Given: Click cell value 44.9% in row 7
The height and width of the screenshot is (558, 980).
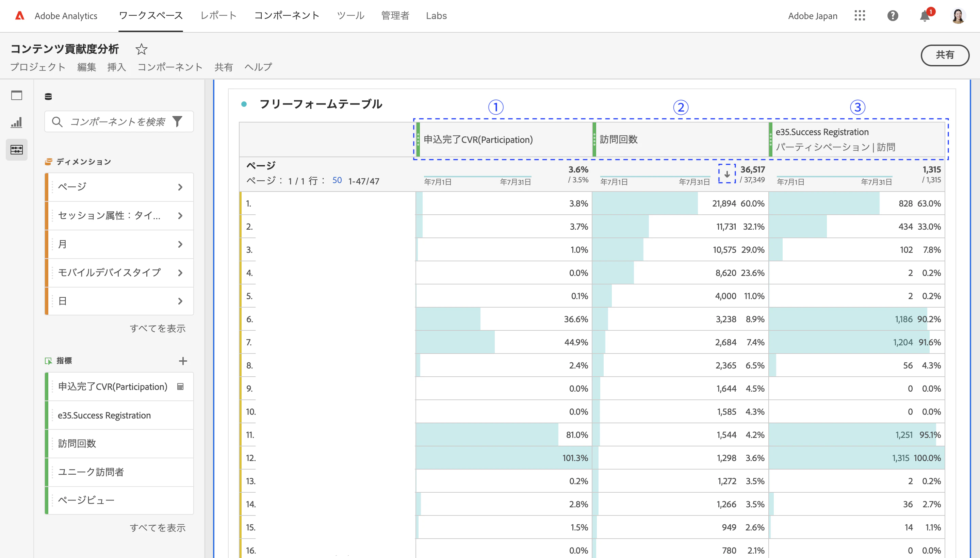Looking at the screenshot, I should 576,342.
